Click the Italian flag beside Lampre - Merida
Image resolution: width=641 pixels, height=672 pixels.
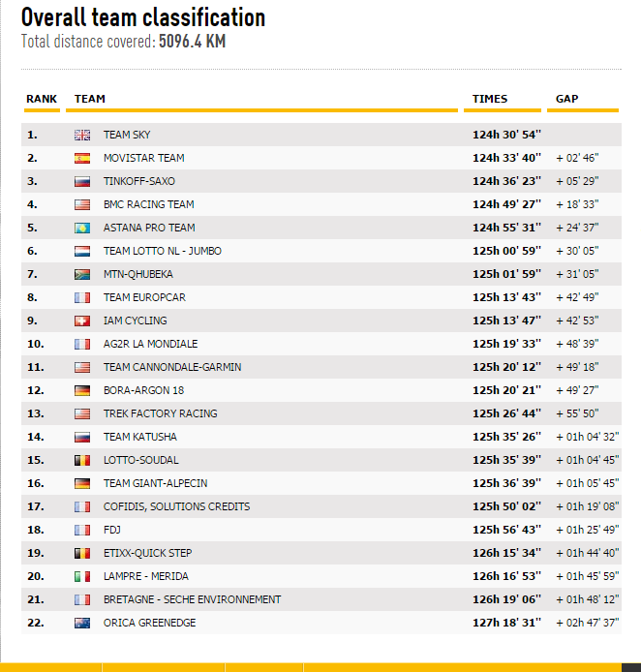pyautogui.click(x=82, y=576)
